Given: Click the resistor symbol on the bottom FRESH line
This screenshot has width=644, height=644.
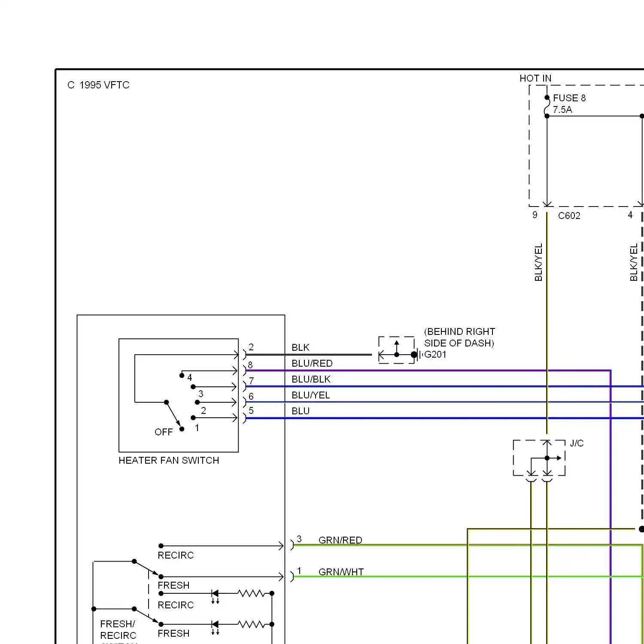Looking at the screenshot, I should [252, 624].
